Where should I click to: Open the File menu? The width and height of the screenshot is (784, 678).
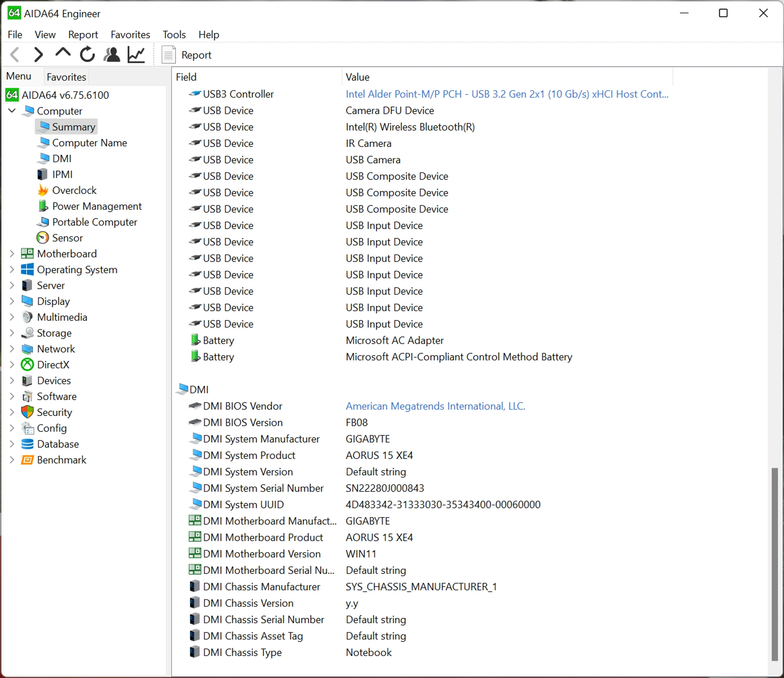[x=15, y=35]
